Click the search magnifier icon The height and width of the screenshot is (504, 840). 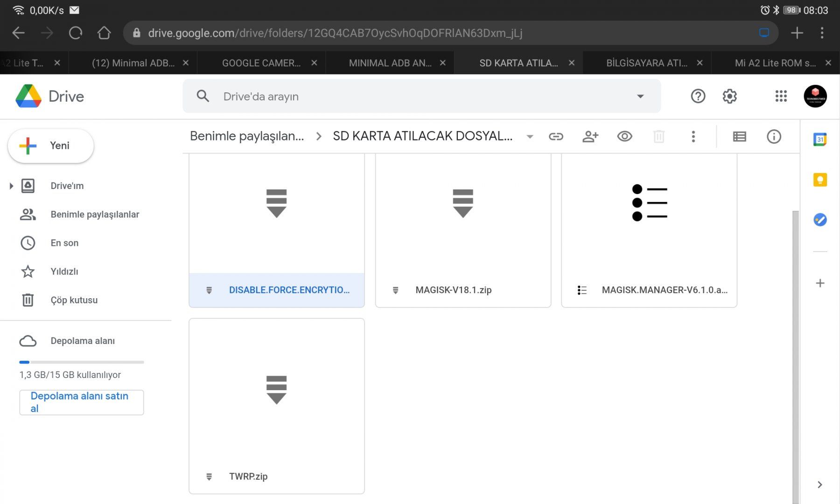pyautogui.click(x=203, y=96)
